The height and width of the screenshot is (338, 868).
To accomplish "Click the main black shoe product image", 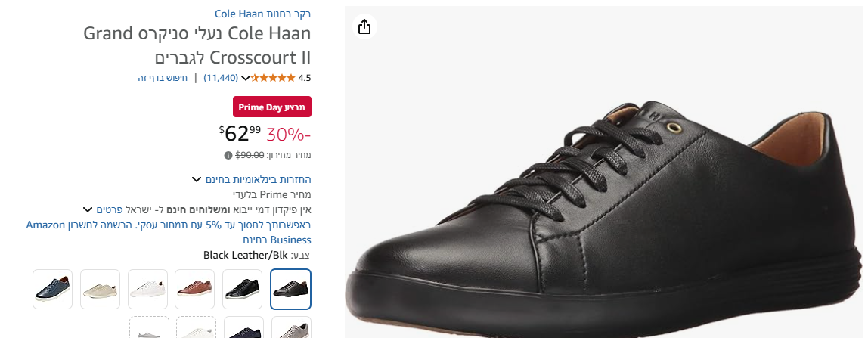I will pos(605,212).
